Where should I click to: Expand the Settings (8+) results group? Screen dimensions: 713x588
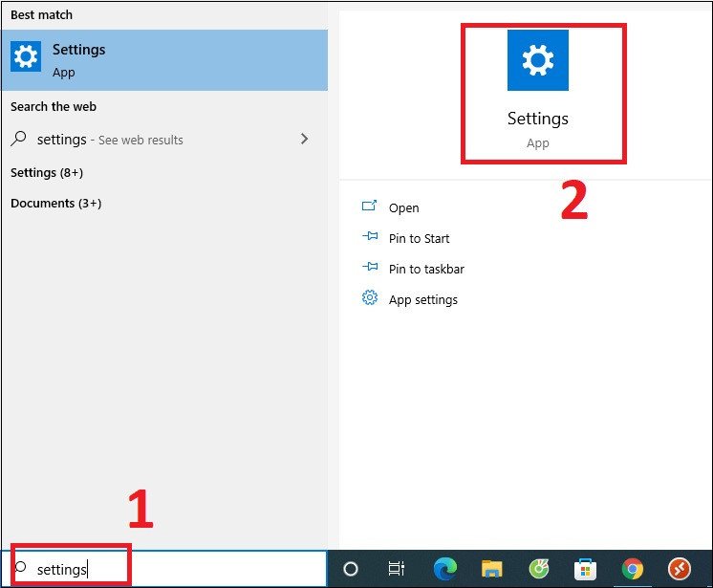coord(47,172)
